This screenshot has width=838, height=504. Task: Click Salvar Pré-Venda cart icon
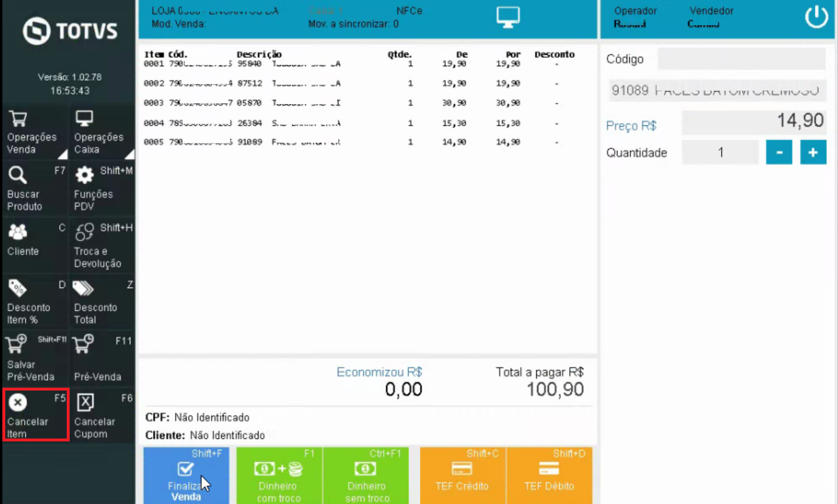coord(16,344)
